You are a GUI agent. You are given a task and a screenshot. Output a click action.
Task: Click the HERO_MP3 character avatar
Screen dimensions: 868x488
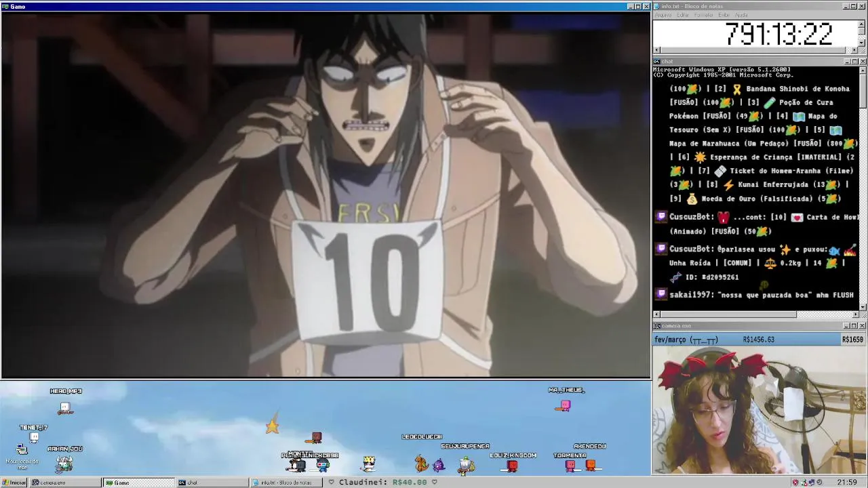click(65, 408)
